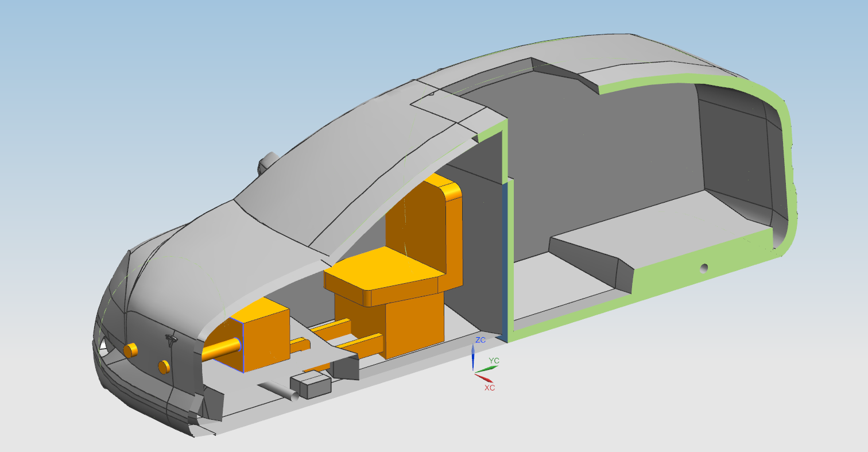Click the small hole in green sill
Viewport: 868px width, 452px height.
[x=705, y=268]
